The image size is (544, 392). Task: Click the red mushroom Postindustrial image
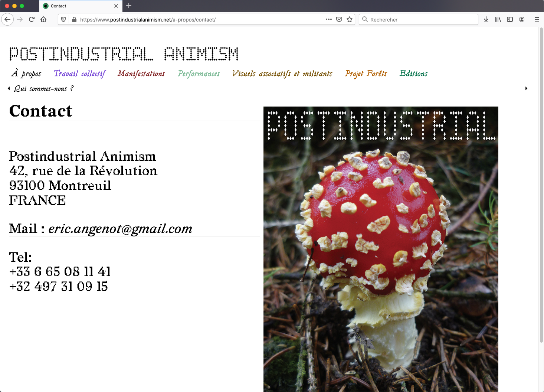click(381, 249)
